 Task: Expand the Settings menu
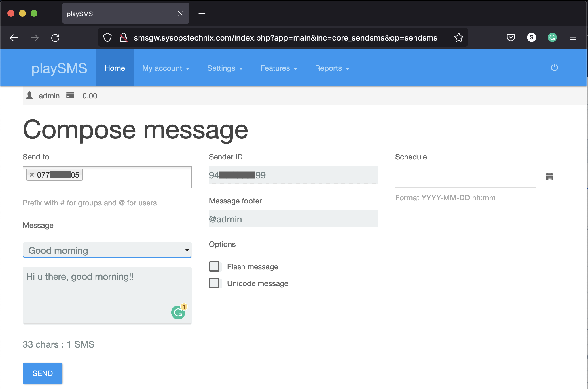225,68
